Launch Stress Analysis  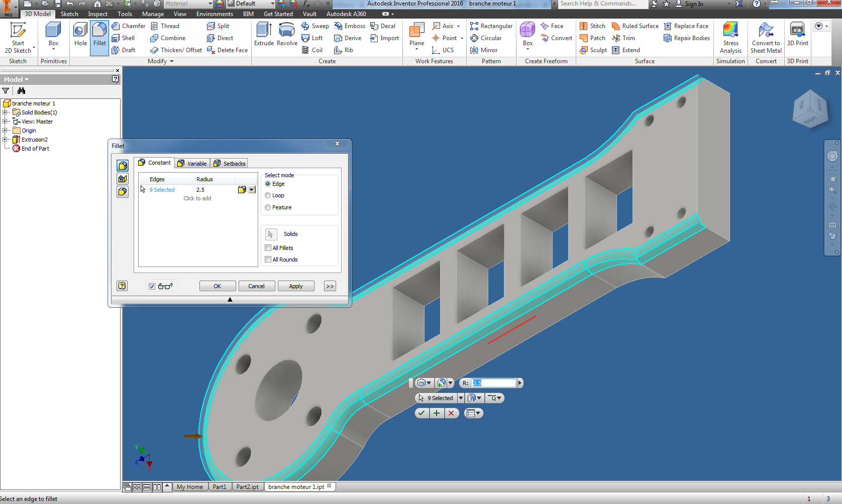pyautogui.click(x=730, y=38)
